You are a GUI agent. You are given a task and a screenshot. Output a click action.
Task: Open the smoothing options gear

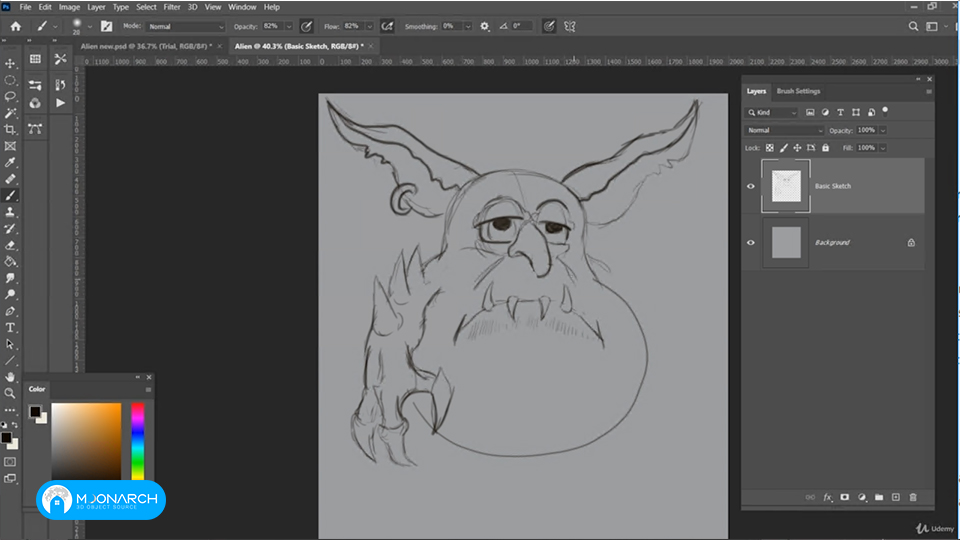pos(485,26)
